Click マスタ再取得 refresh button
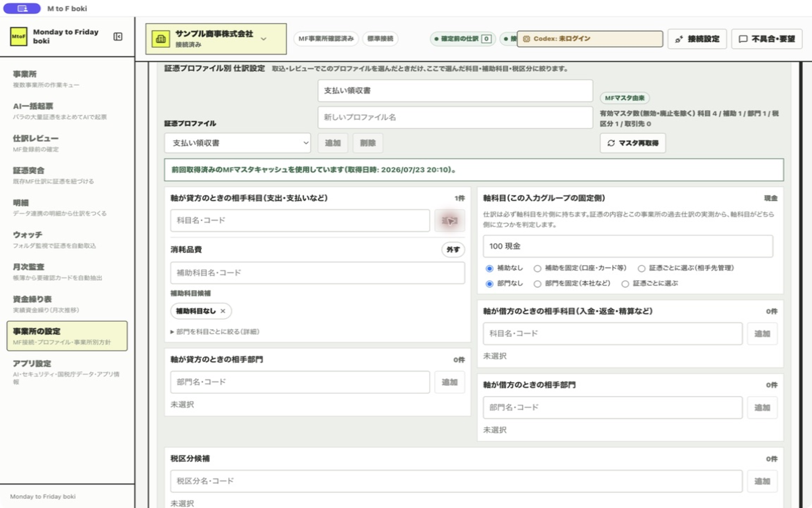This screenshot has width=812, height=508. [633, 143]
